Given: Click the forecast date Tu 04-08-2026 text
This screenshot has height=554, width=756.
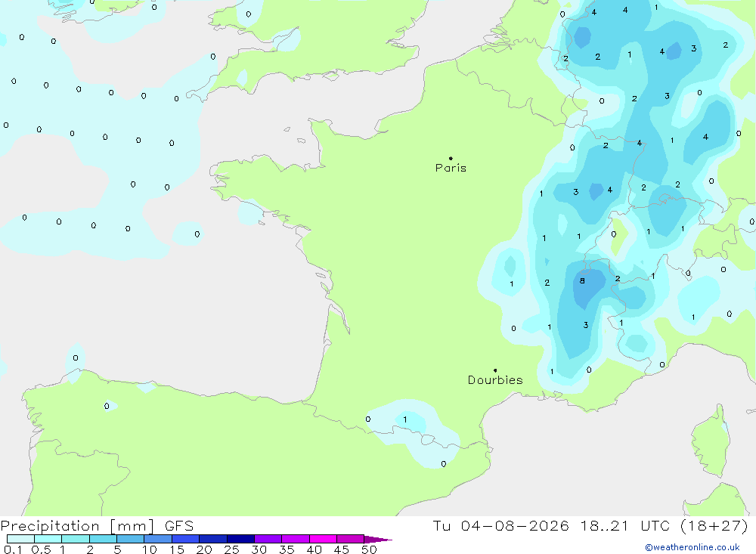Looking at the screenshot, I should coord(500,525).
